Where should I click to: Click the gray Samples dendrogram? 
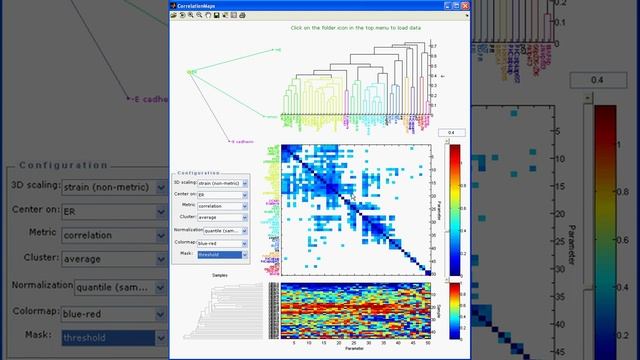pyautogui.click(x=223, y=311)
